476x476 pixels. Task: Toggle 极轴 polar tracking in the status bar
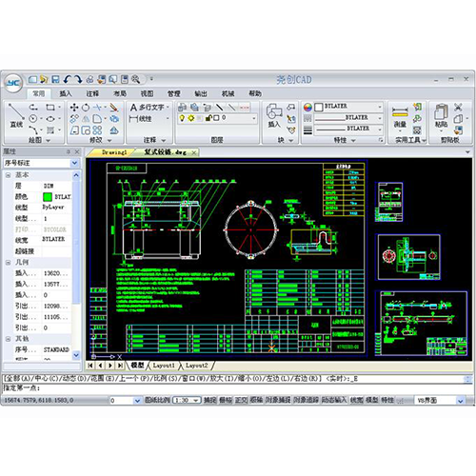pos(256,400)
